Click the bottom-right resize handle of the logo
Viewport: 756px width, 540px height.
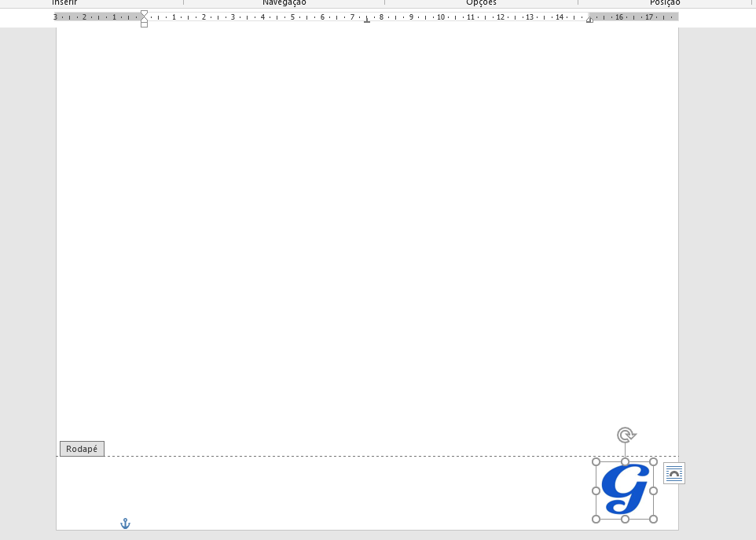(x=653, y=520)
